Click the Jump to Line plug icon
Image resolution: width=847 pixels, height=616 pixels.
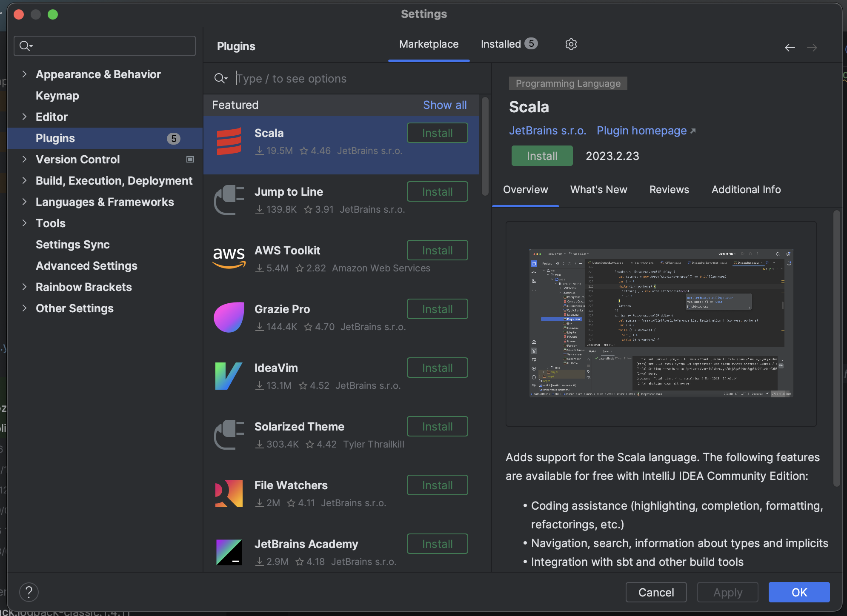[x=229, y=200]
